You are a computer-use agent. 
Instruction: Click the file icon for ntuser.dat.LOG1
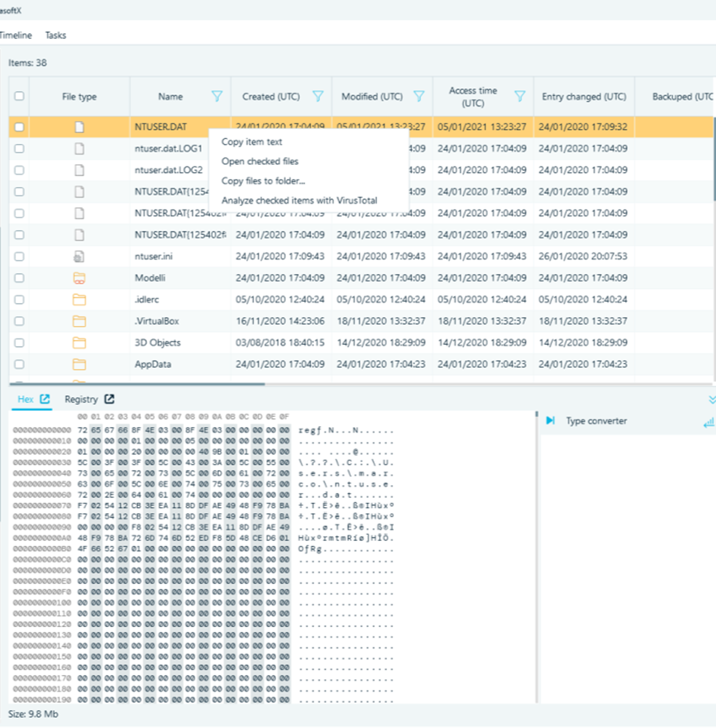click(79, 149)
